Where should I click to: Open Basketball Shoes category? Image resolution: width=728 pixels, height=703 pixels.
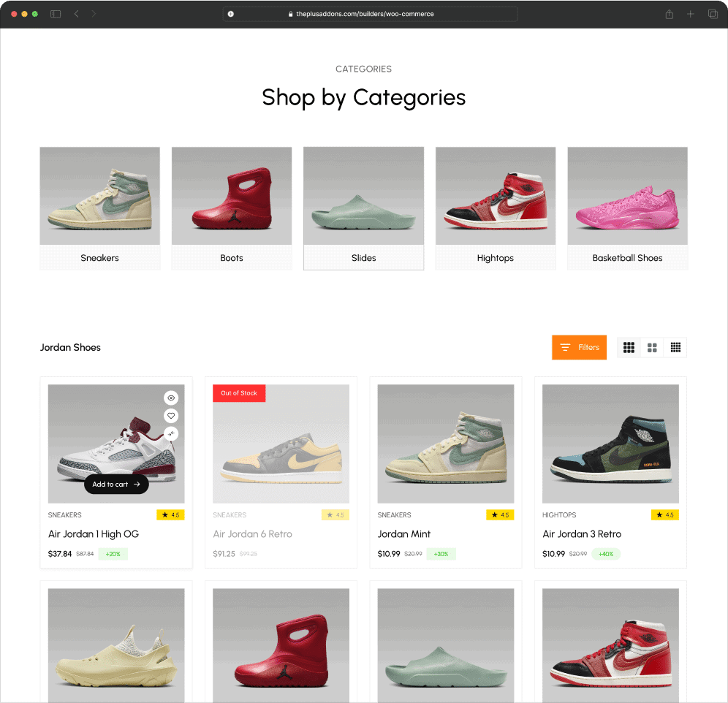[x=627, y=208]
